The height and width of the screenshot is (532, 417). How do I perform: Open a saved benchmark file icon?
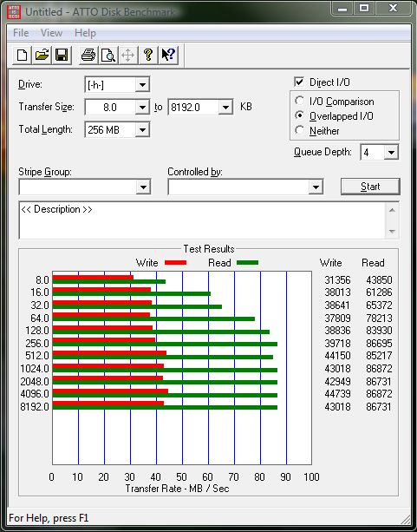(42, 55)
